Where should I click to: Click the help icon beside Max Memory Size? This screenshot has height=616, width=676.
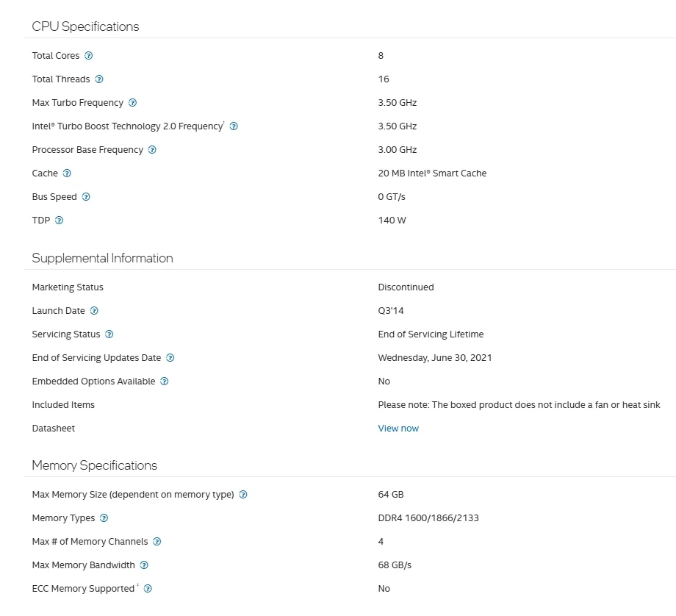coord(243,495)
